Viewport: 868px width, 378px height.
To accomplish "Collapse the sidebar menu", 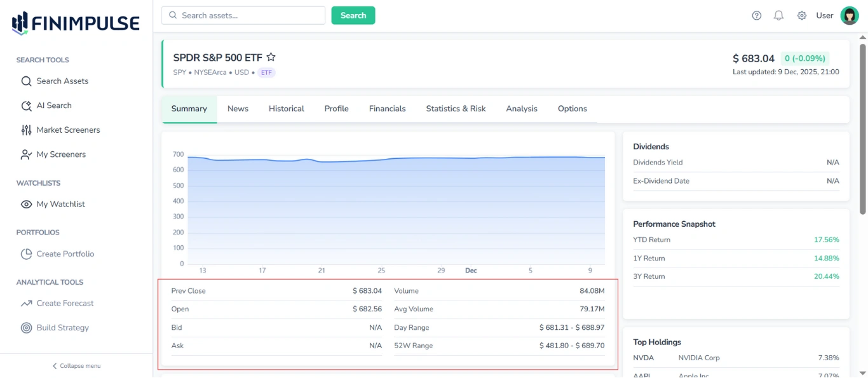I will point(76,366).
